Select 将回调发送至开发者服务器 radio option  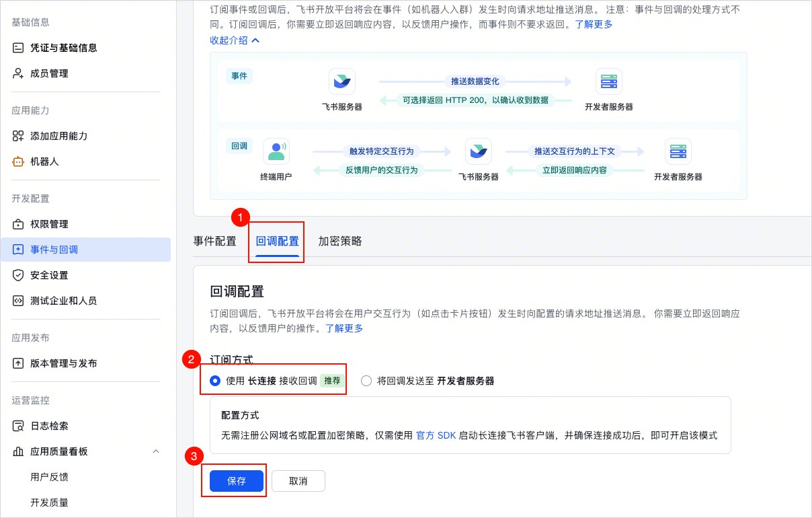366,381
